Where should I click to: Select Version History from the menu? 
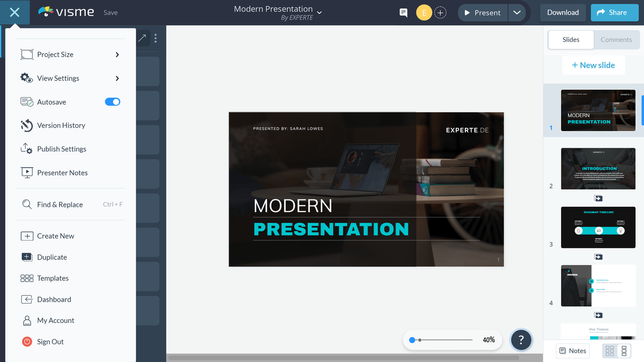(62, 125)
